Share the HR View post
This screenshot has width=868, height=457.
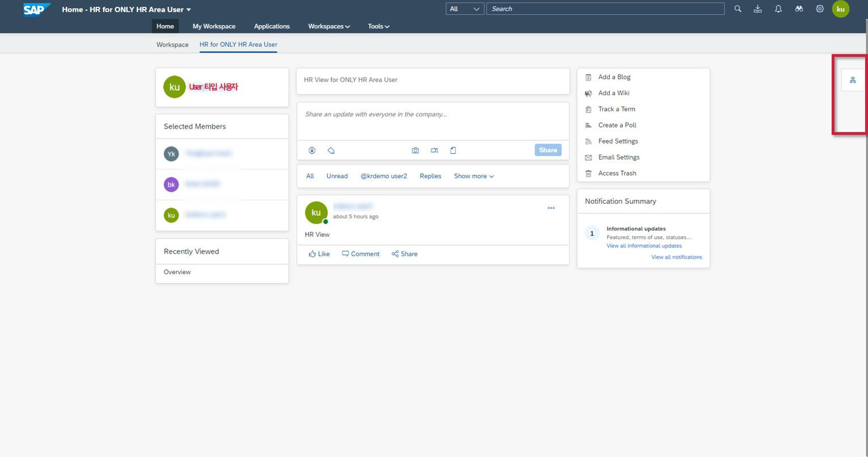point(404,254)
